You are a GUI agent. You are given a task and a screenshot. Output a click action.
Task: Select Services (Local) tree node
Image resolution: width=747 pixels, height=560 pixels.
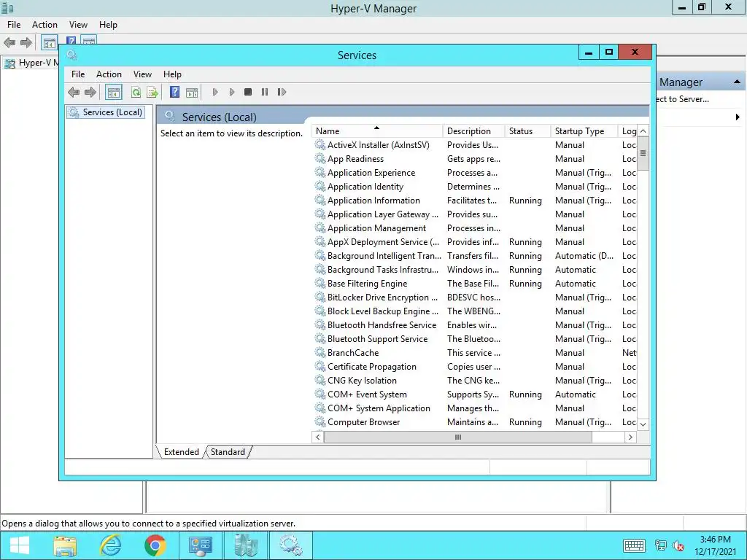pyautogui.click(x=106, y=112)
